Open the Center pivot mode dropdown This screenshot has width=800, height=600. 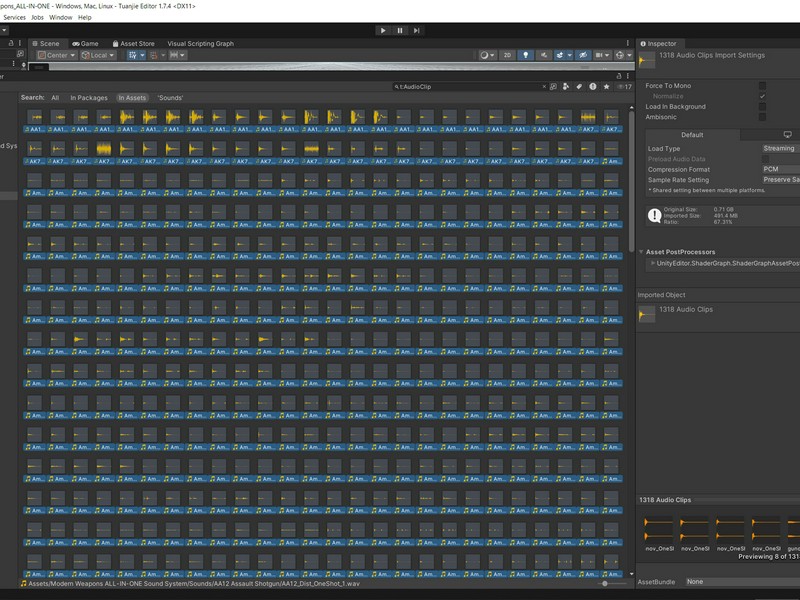click(57, 55)
